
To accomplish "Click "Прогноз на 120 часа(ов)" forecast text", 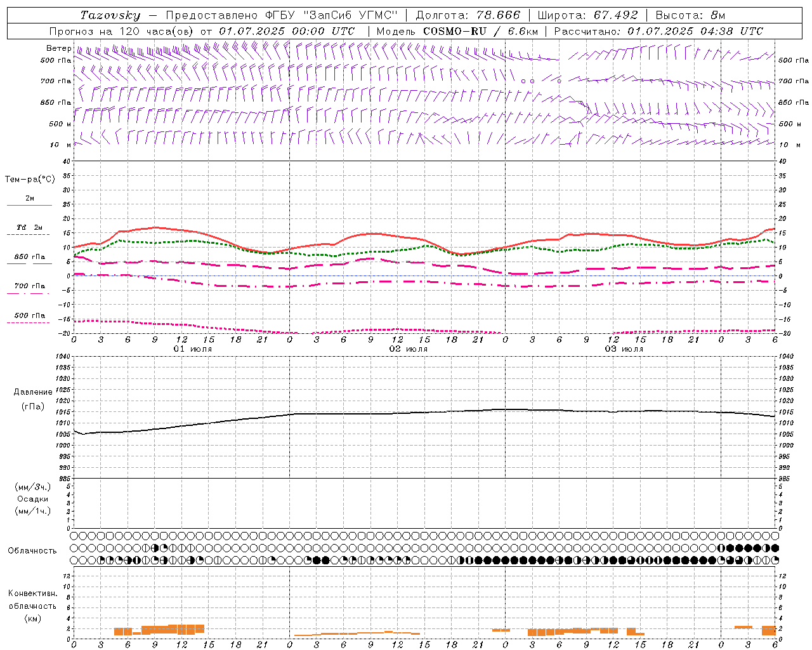I will point(122,31).
